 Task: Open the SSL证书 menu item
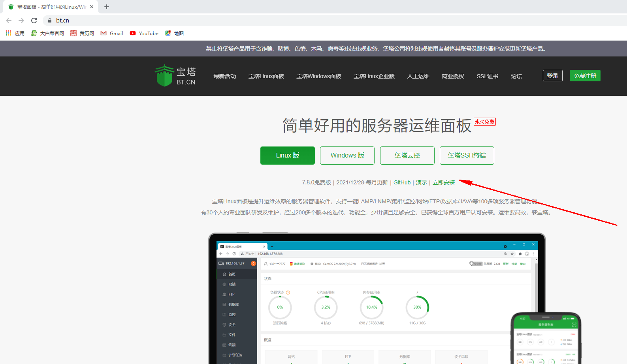488,76
